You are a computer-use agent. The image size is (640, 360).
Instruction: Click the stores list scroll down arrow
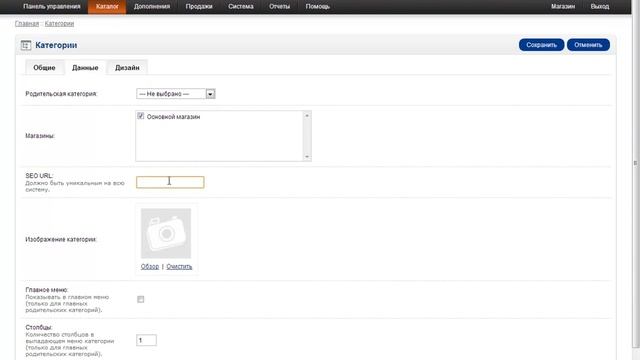(307, 157)
